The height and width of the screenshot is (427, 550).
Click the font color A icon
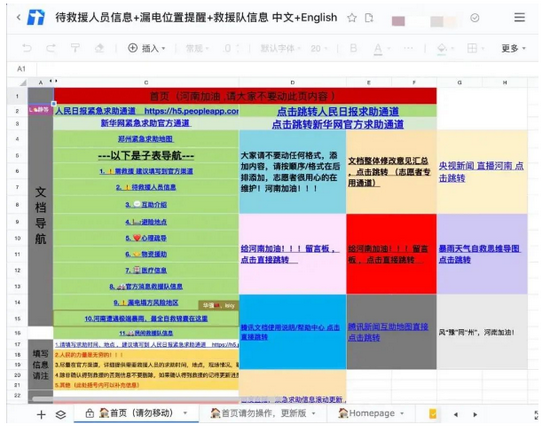point(378,49)
